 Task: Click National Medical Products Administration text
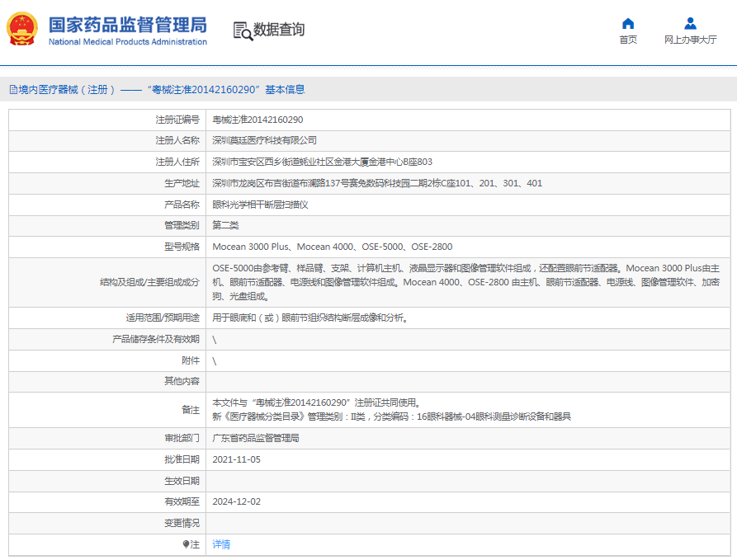pyautogui.click(x=127, y=42)
